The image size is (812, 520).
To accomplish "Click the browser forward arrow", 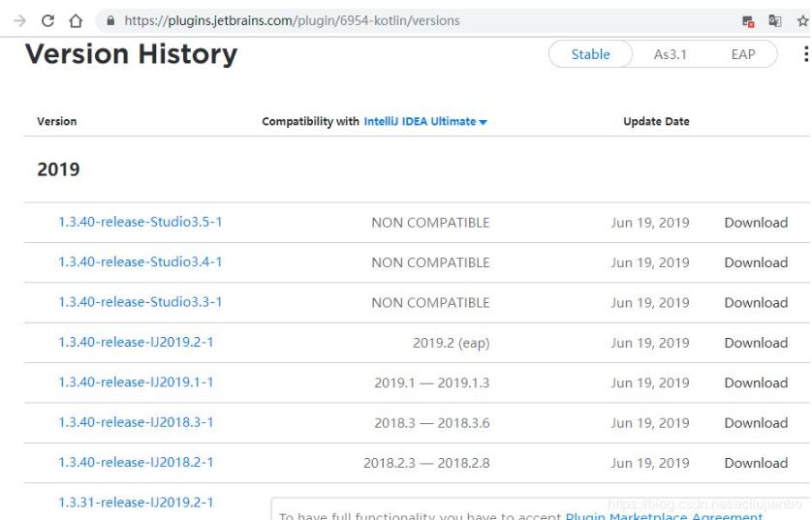I will (x=19, y=20).
